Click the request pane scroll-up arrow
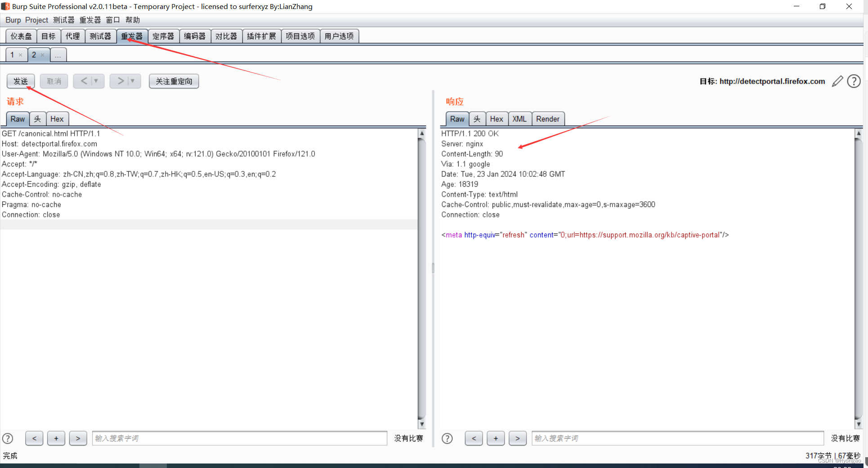The width and height of the screenshot is (868, 468). [422, 133]
